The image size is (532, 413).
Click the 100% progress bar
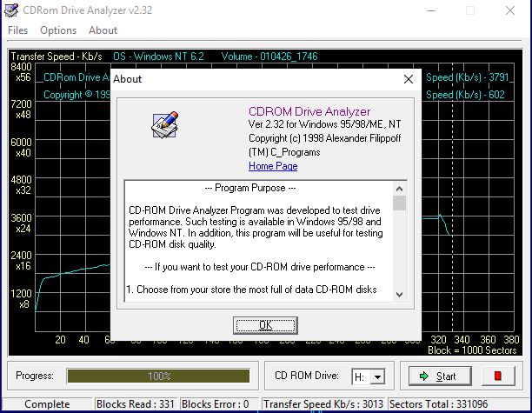tap(159, 376)
